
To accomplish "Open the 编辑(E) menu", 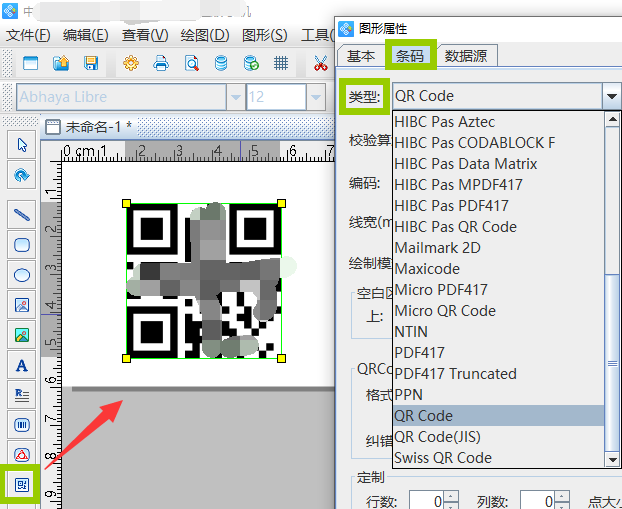I will (x=86, y=35).
